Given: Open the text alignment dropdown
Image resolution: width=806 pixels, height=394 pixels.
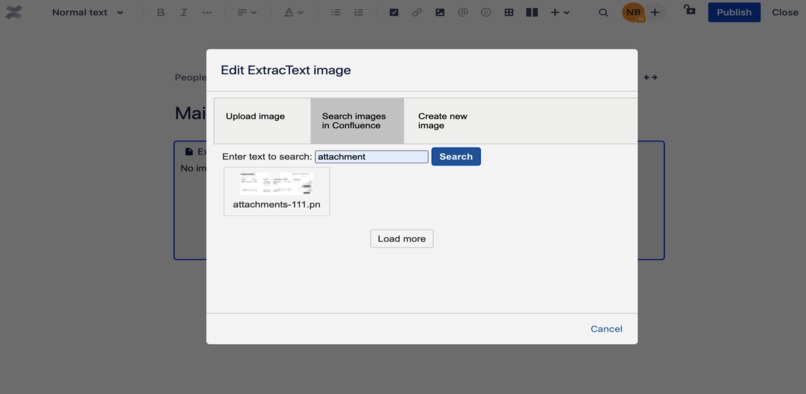Looking at the screenshot, I should (247, 12).
